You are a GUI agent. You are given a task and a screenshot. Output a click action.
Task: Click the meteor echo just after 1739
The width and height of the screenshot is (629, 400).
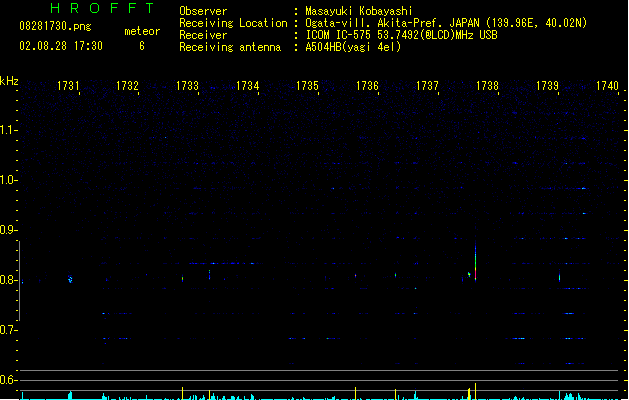(559, 277)
